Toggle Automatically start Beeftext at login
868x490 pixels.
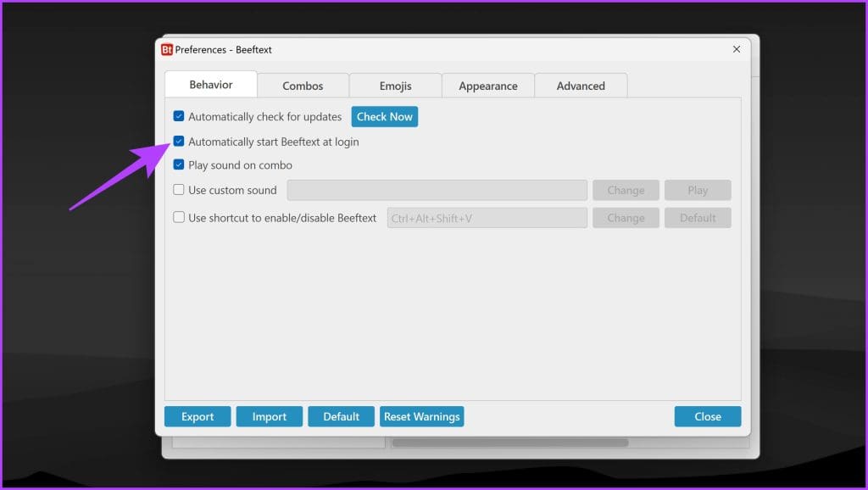click(x=179, y=142)
